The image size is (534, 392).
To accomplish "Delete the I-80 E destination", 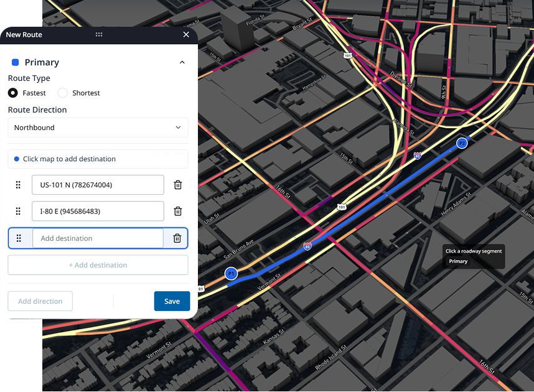I will click(x=177, y=211).
